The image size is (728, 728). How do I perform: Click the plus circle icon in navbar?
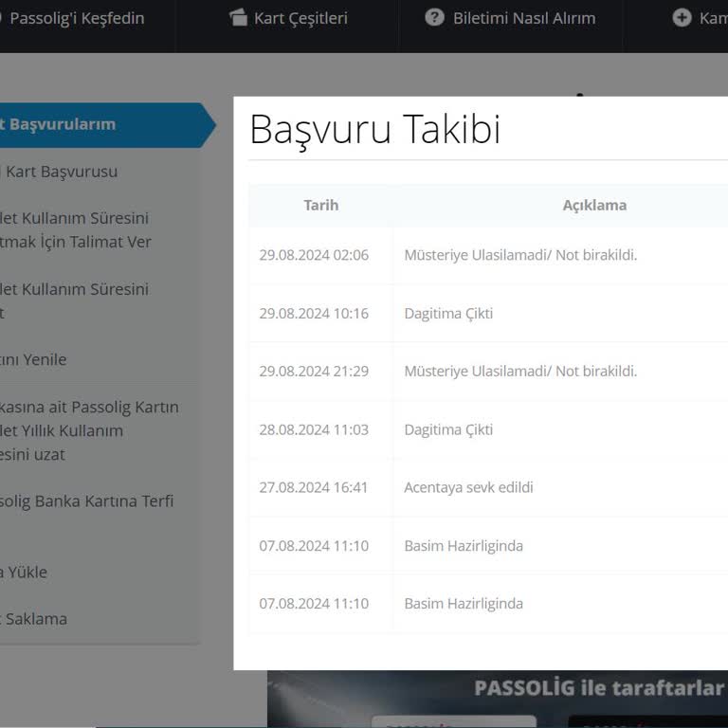(682, 18)
